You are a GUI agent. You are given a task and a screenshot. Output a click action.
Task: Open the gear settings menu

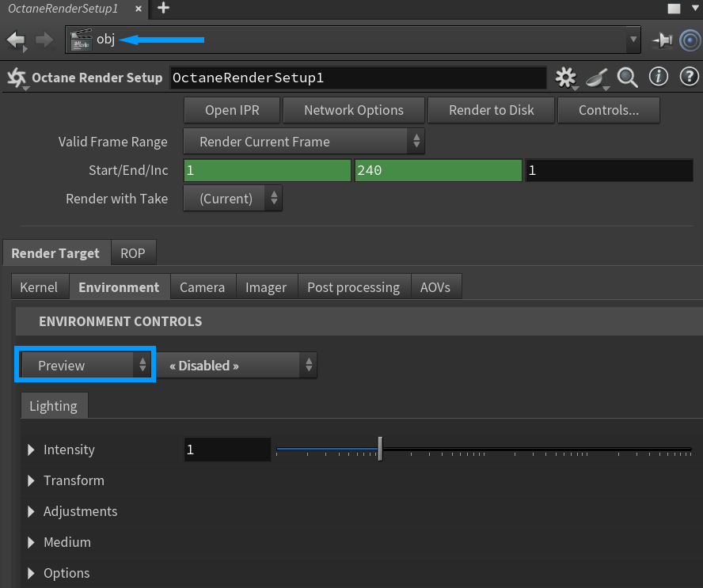click(565, 77)
